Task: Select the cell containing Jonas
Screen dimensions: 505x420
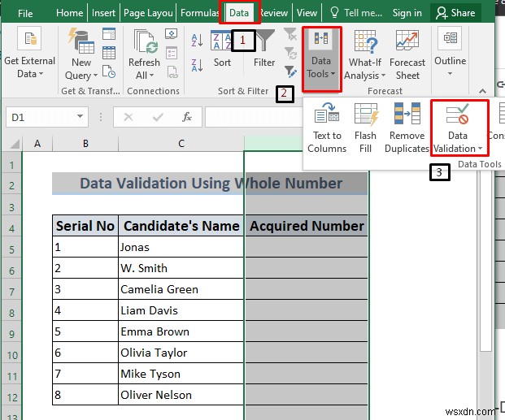Action: (181, 247)
